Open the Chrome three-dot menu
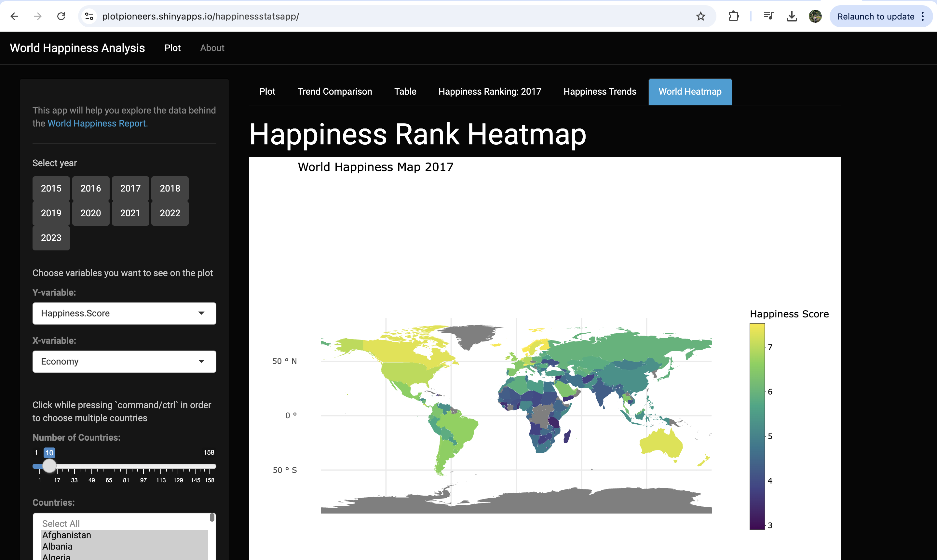The image size is (937, 560). pyautogui.click(x=923, y=16)
